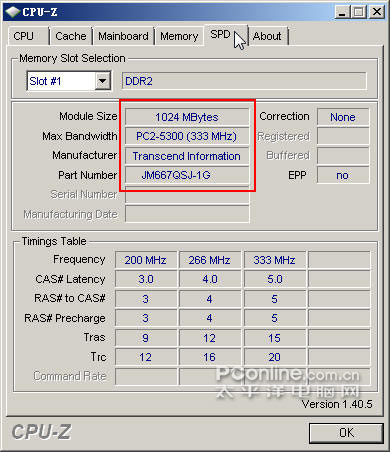Screen dimensions: 390x452
Task: Click the Trc value 16
Action: coord(210,357)
